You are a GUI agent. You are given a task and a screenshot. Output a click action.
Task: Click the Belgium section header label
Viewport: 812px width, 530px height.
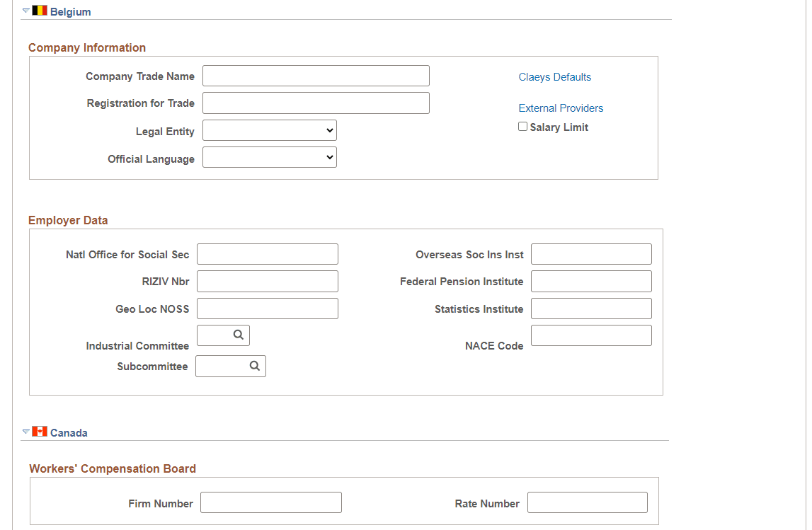72,11
